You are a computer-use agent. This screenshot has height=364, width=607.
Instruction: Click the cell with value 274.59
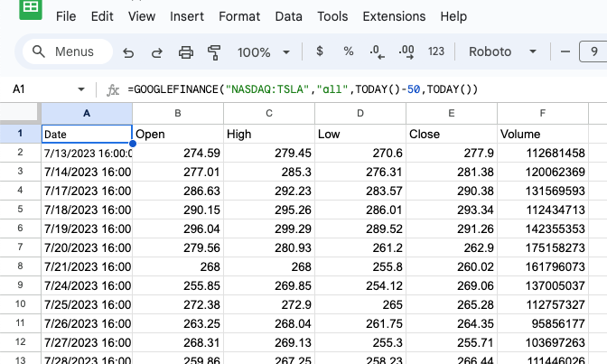click(x=178, y=153)
